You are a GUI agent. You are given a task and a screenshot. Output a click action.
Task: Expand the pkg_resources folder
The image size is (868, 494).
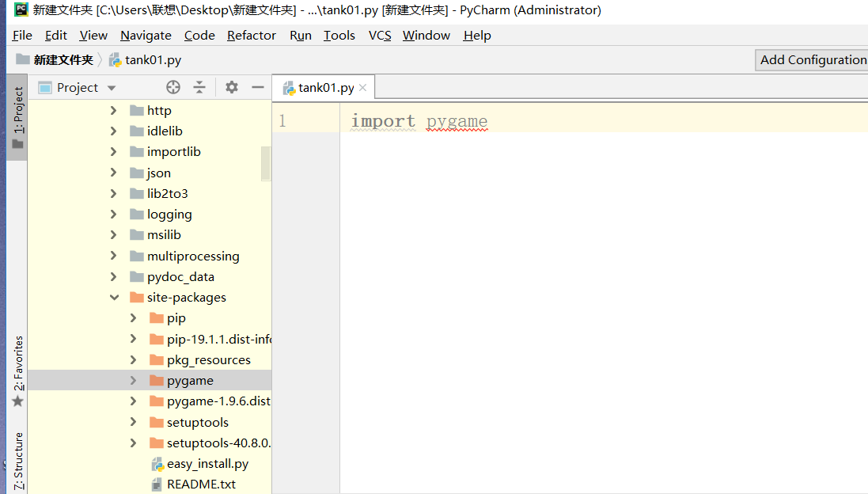click(x=134, y=360)
